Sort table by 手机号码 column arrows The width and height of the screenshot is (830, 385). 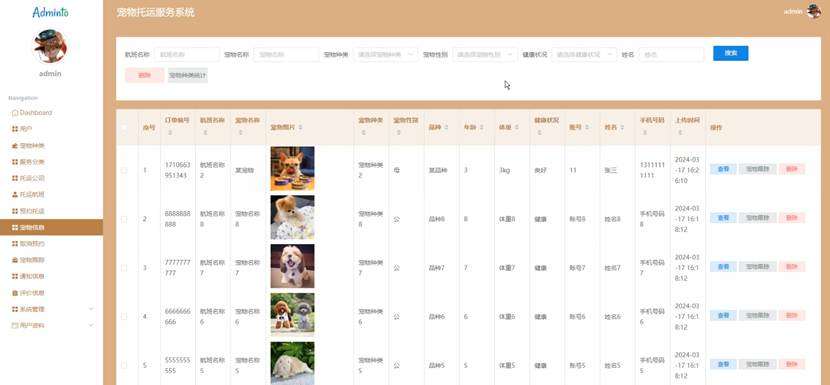coord(645,133)
